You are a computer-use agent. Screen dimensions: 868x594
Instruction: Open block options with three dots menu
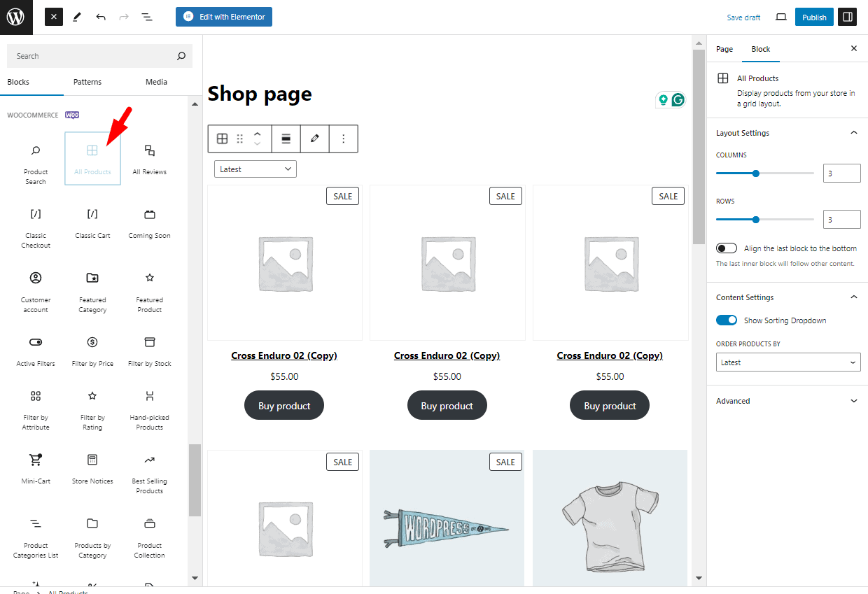click(343, 139)
